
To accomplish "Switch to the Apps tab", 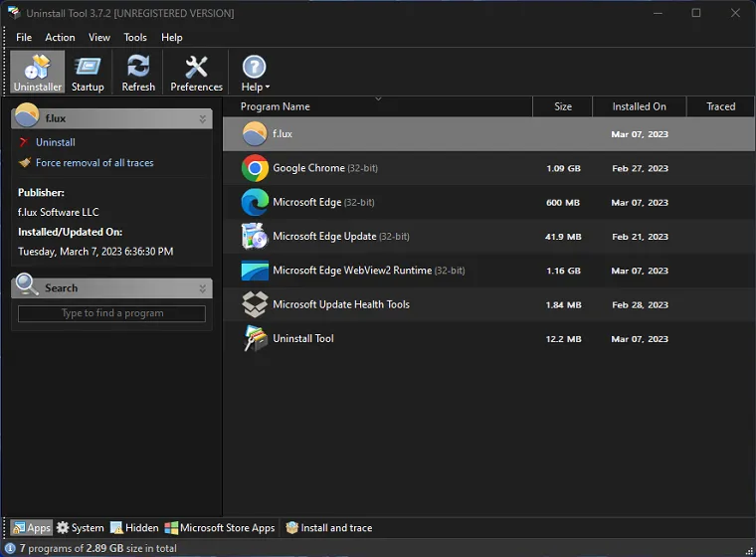I will (x=32, y=527).
